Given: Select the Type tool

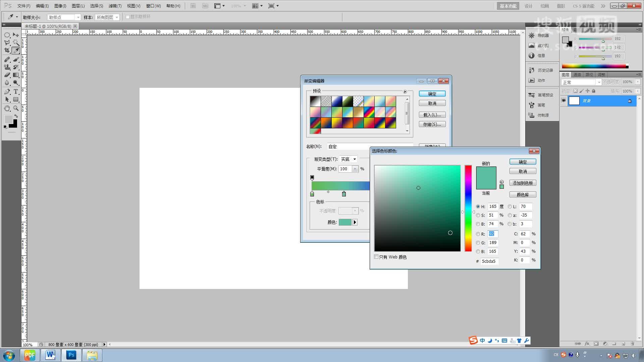Looking at the screenshot, I should click(16, 92).
